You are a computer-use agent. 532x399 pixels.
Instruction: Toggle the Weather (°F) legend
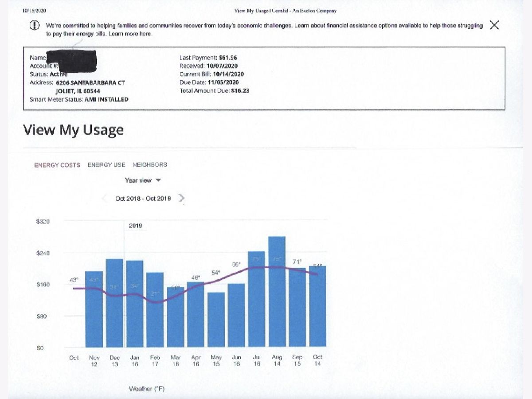pos(147,389)
